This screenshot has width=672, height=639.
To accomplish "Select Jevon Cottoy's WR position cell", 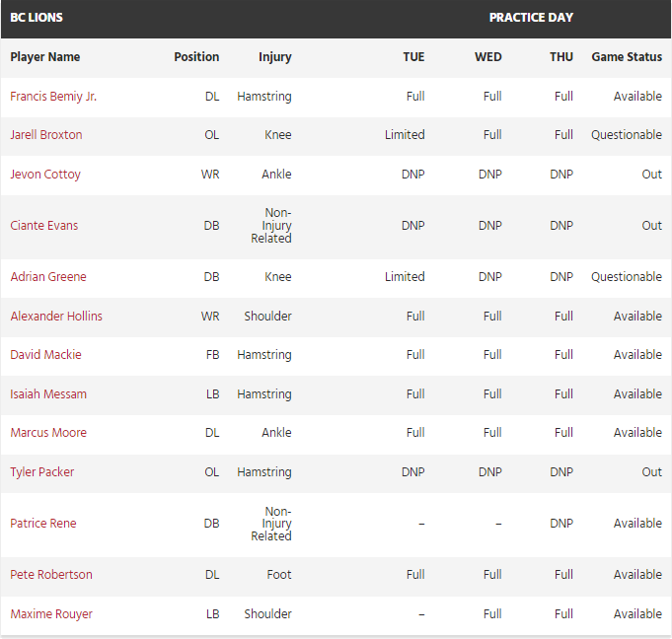I will [210, 175].
